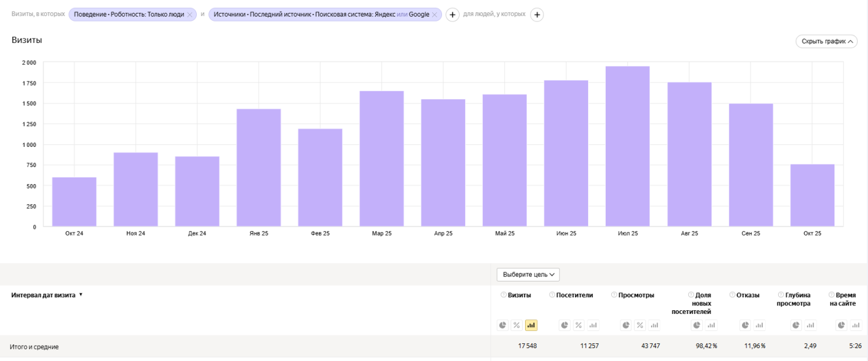Open the Источники Поисковая система filter chip
The height and width of the screenshot is (361, 868).
[321, 14]
